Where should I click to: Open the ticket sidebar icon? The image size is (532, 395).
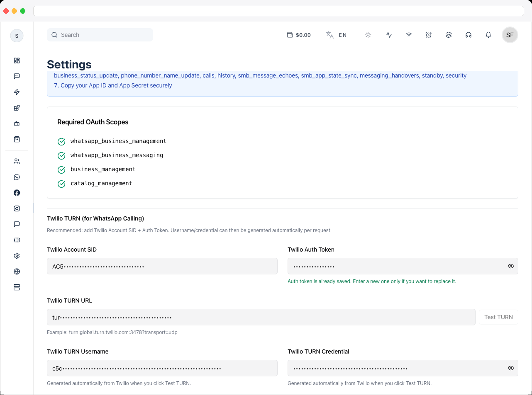point(17,240)
